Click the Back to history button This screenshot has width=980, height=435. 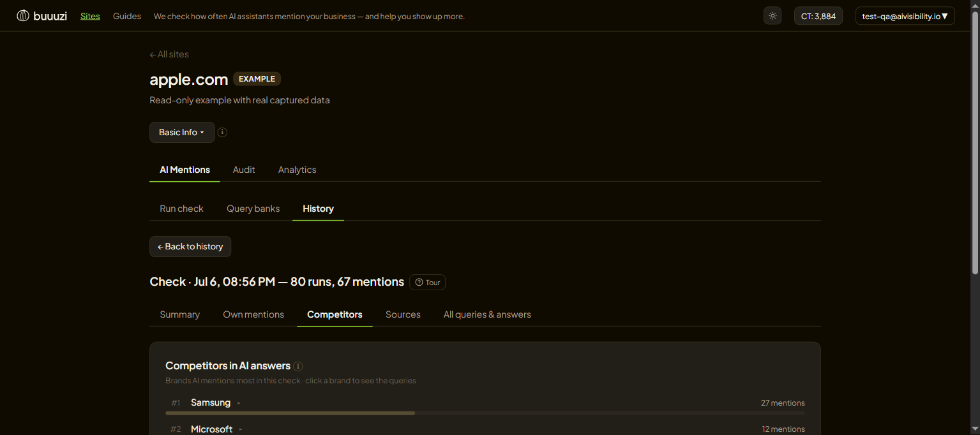click(190, 246)
